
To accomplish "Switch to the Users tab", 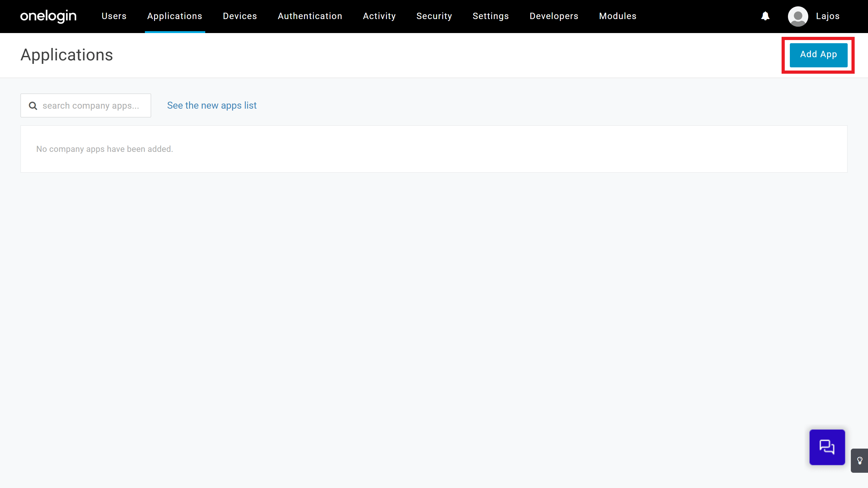I will [114, 16].
